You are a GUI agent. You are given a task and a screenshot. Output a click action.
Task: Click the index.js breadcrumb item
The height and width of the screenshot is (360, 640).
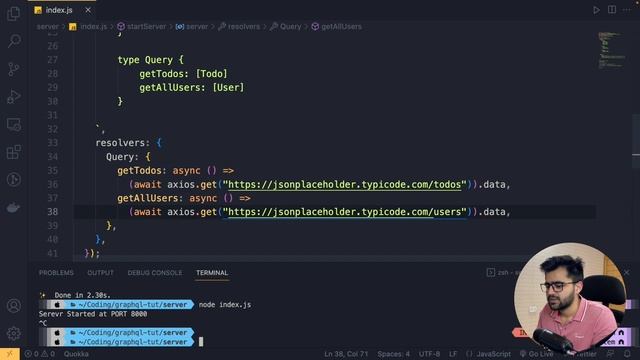(x=88, y=27)
